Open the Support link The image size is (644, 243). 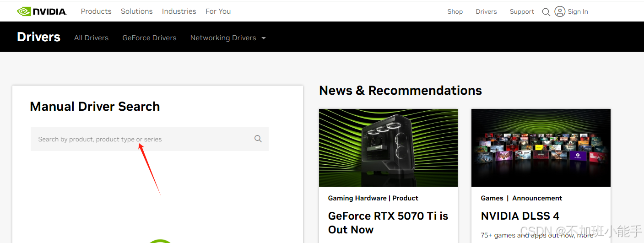click(522, 11)
